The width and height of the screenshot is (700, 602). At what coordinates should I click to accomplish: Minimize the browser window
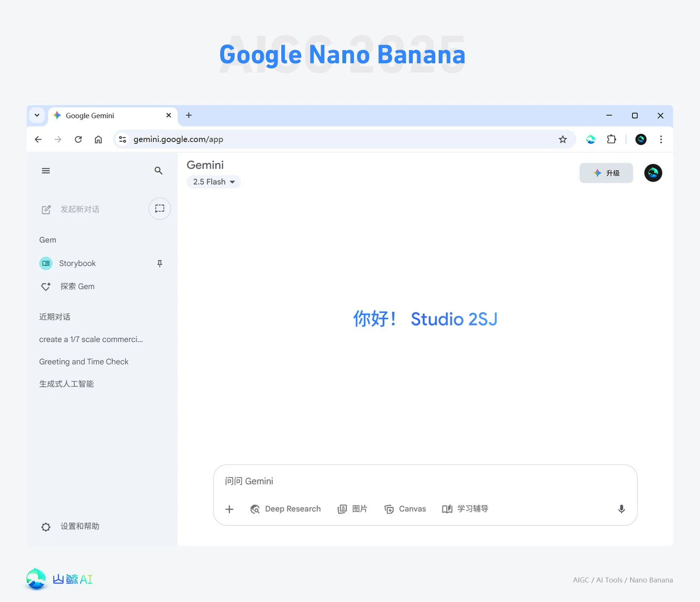pos(609,115)
